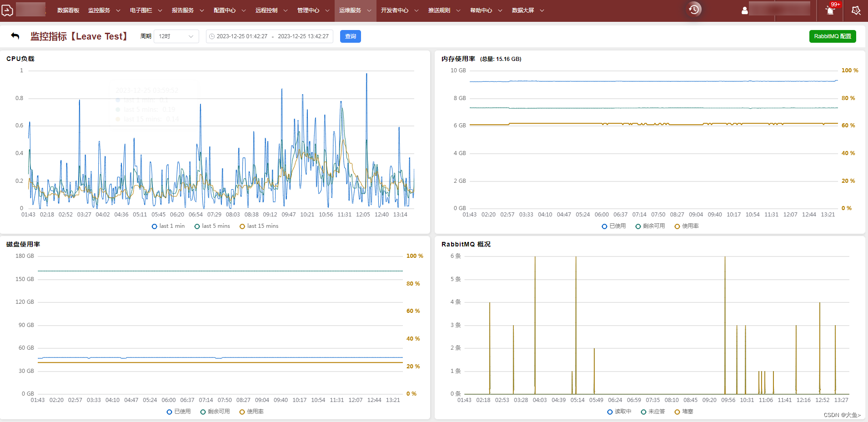This screenshot has height=422, width=868.
Task: Click the back arrow icon
Action: [x=15, y=36]
